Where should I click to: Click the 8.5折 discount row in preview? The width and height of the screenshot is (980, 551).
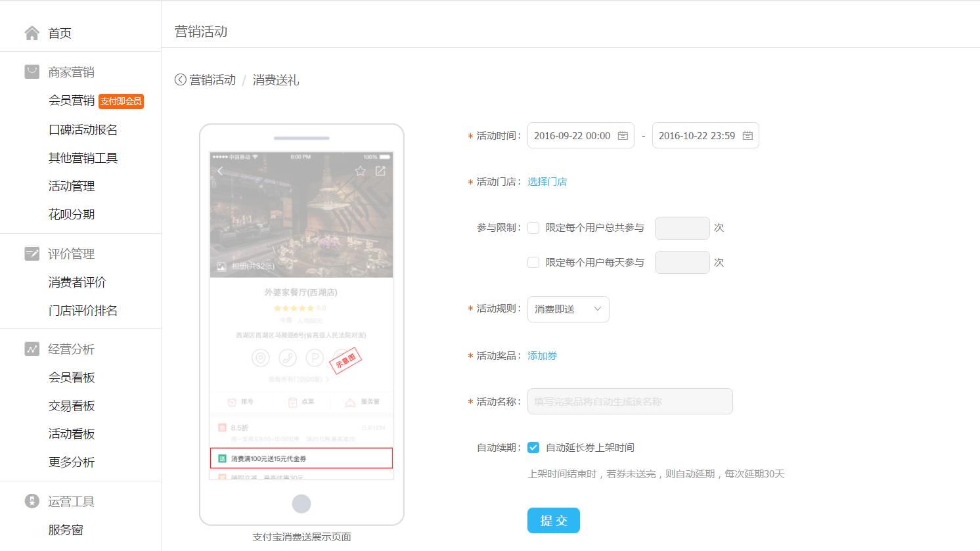(301, 431)
